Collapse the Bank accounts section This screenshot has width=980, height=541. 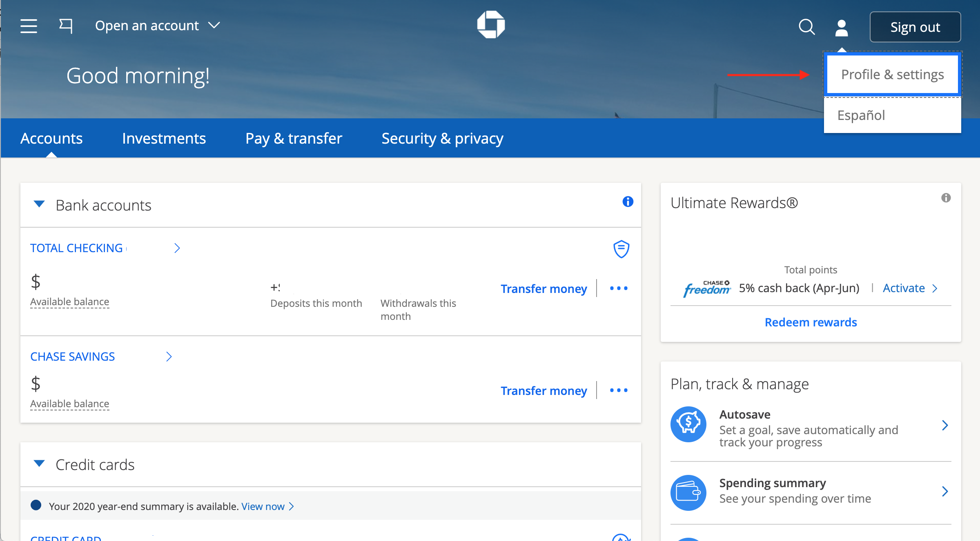(39, 204)
